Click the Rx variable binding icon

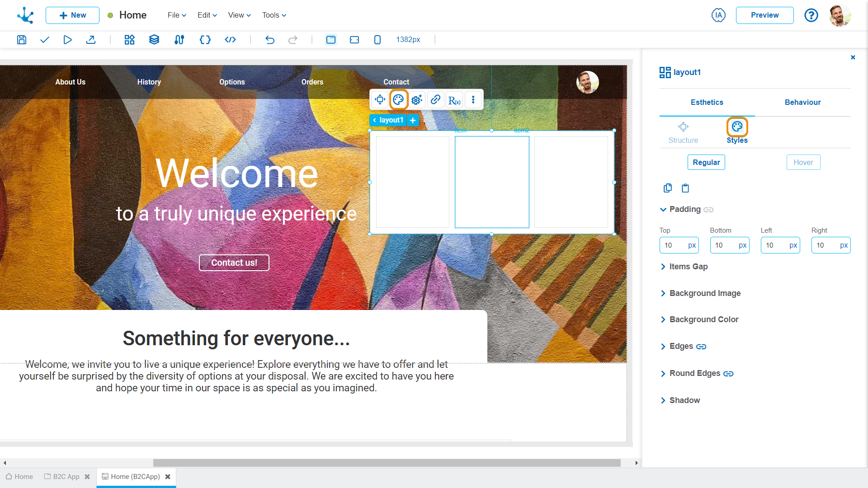pyautogui.click(x=454, y=99)
